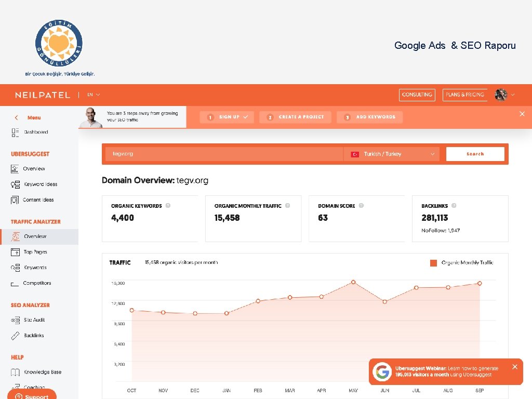532x399 pixels.
Task: Click the Create a Project step
Action: (295, 117)
